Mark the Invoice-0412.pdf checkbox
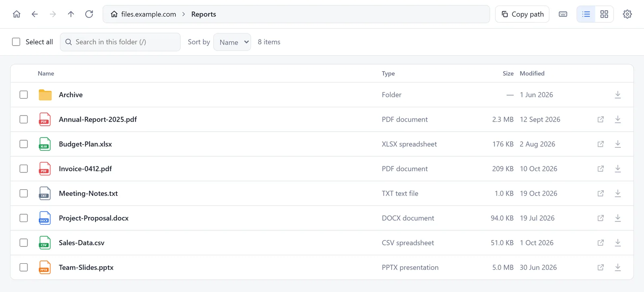 (24, 169)
